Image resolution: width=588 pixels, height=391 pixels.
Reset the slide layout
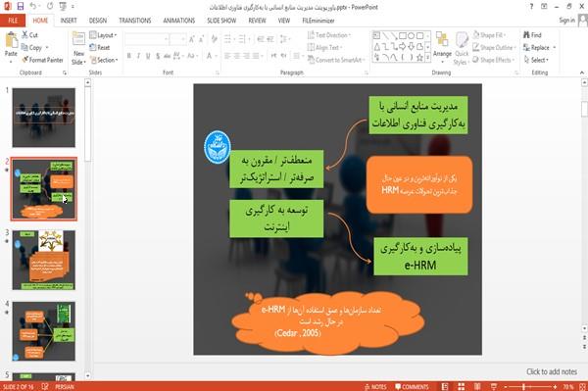coord(100,48)
